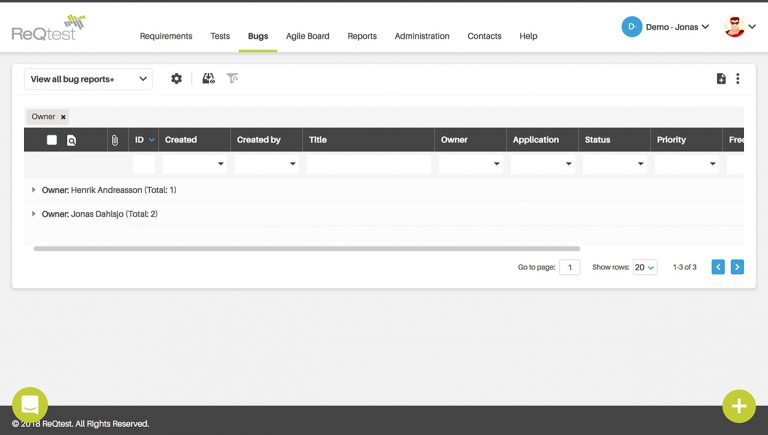Click the attachment paperclip column icon

(115, 141)
